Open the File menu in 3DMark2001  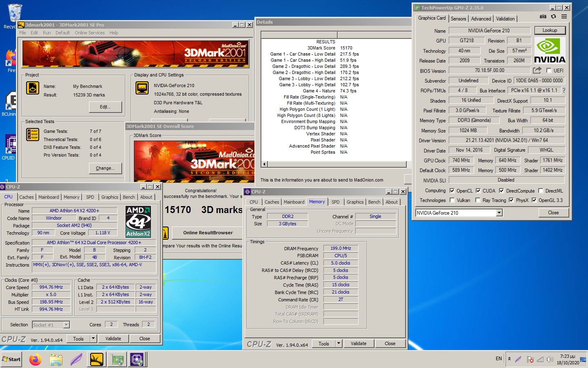click(x=22, y=33)
